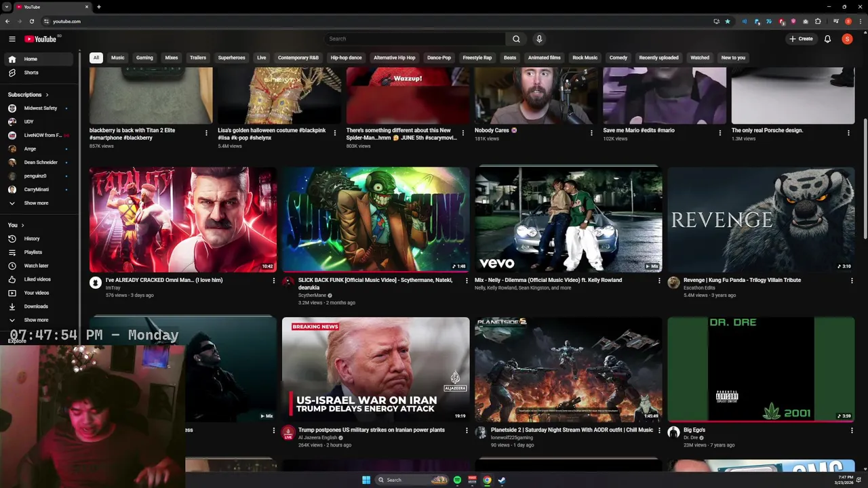The width and height of the screenshot is (868, 488).
Task: Open more options for Nobody Cares short
Action: (591, 133)
